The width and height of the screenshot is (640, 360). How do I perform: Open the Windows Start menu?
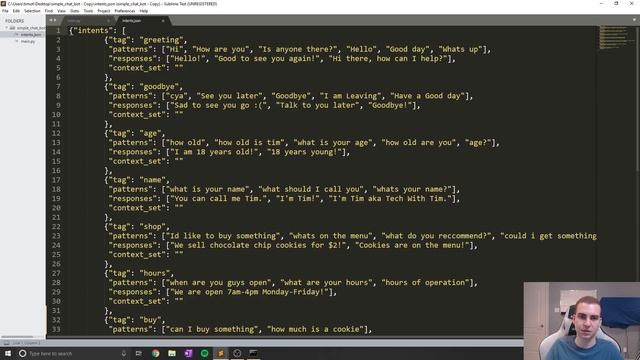point(8,353)
